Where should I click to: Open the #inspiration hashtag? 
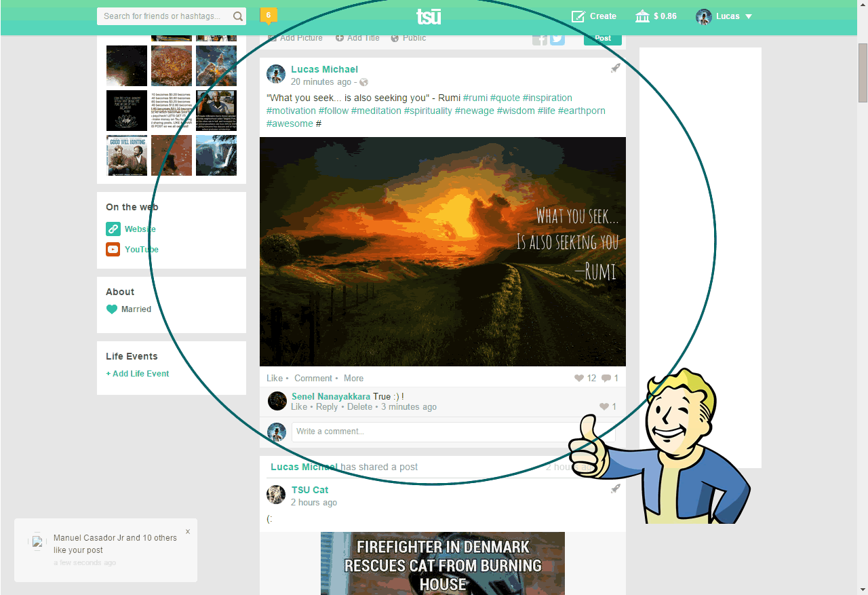tap(547, 98)
